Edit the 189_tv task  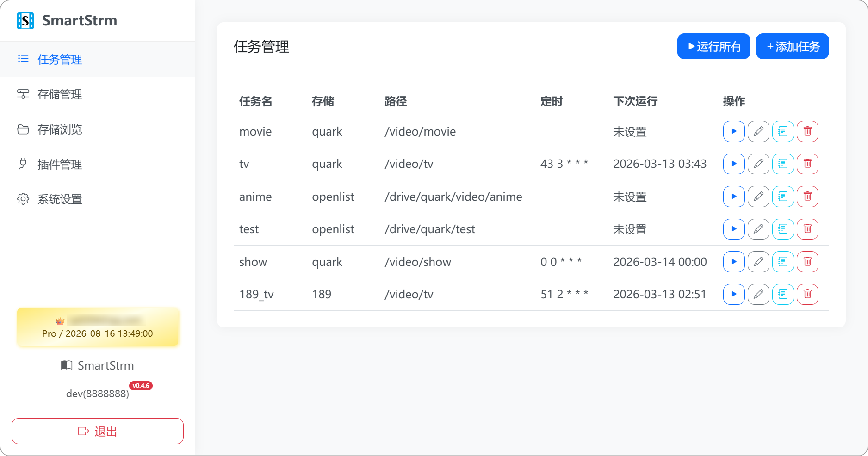pyautogui.click(x=758, y=294)
